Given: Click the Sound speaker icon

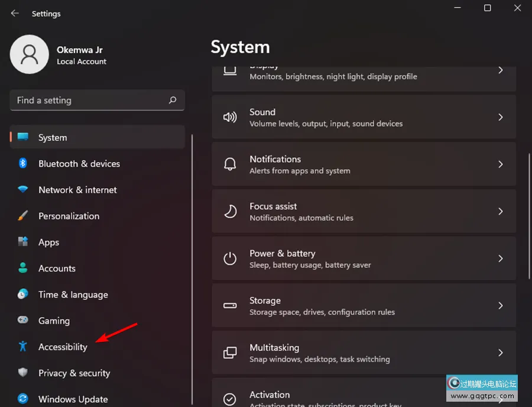Looking at the screenshot, I should [x=230, y=117].
